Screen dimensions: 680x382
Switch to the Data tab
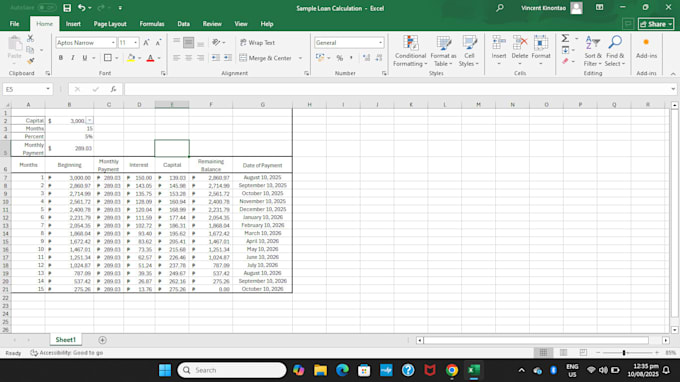(x=183, y=24)
